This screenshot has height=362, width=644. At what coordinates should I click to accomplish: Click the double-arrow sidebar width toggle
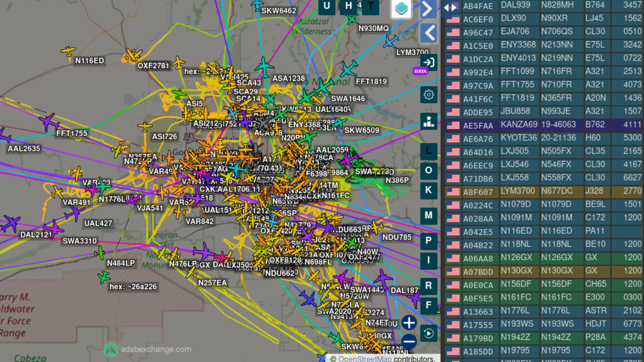coord(450,7)
